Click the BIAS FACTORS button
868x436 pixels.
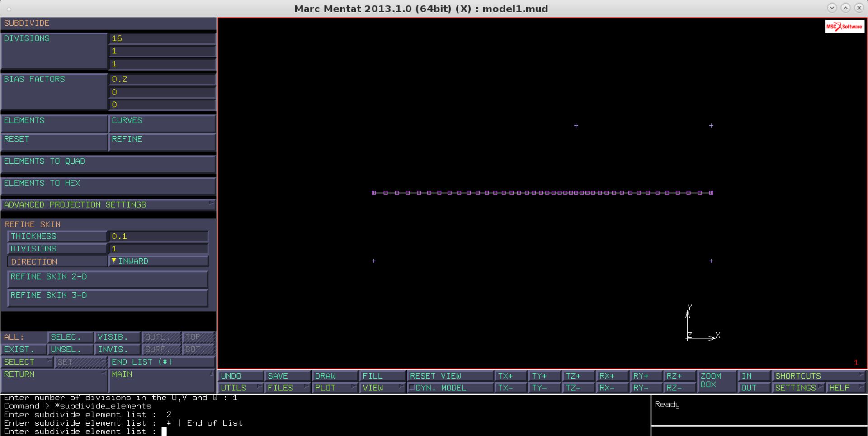pos(54,91)
